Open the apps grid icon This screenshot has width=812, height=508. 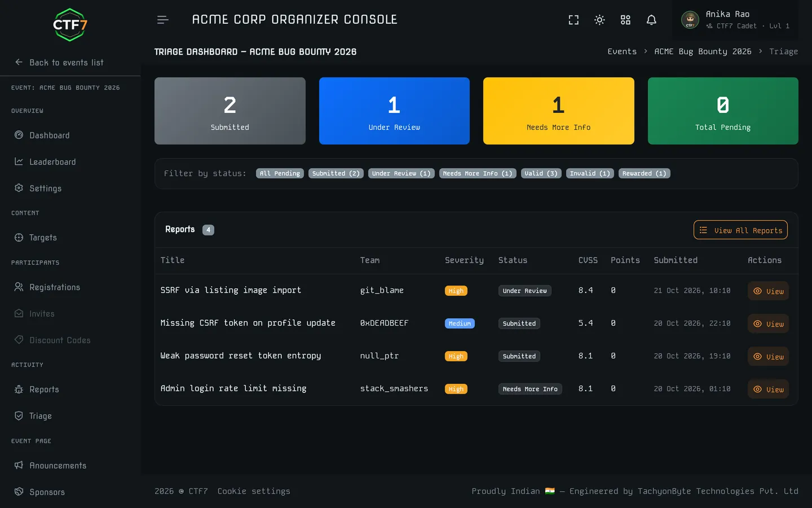pos(625,20)
